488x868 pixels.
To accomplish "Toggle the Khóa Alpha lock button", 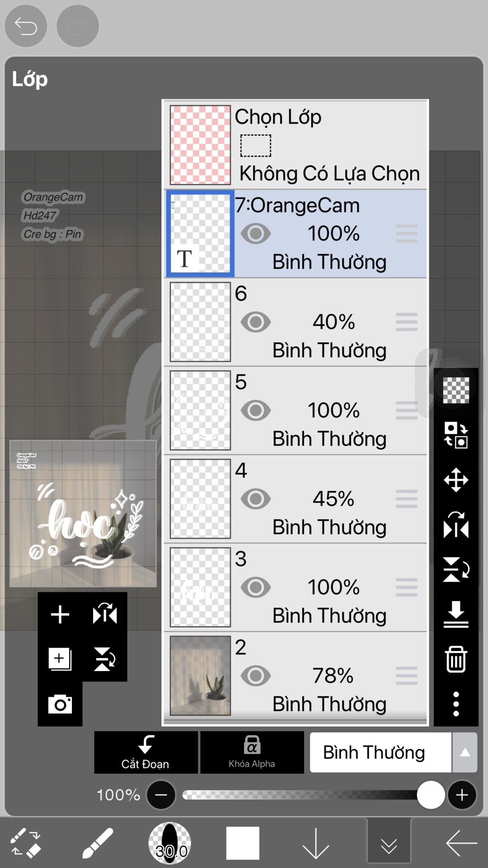I will tap(252, 752).
